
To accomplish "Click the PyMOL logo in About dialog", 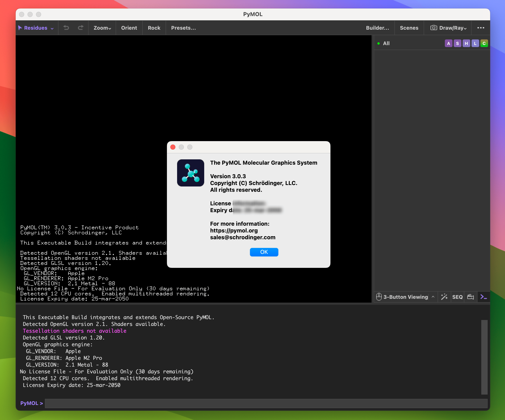I will pos(190,173).
